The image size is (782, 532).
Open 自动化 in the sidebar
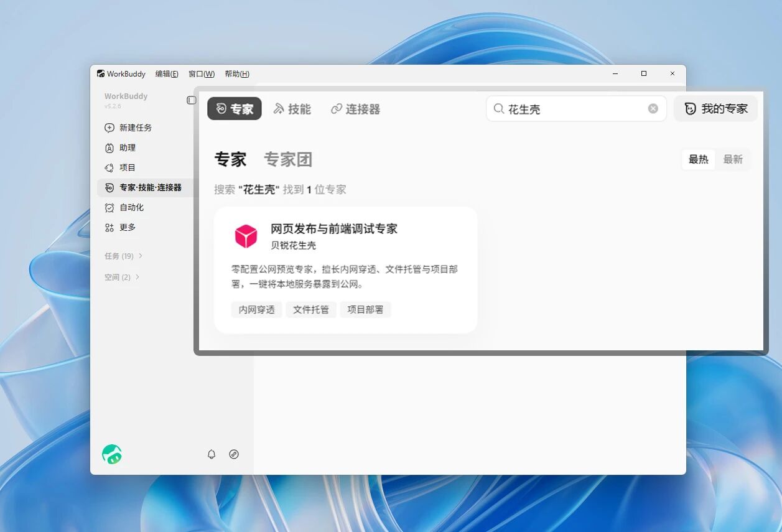pos(132,207)
